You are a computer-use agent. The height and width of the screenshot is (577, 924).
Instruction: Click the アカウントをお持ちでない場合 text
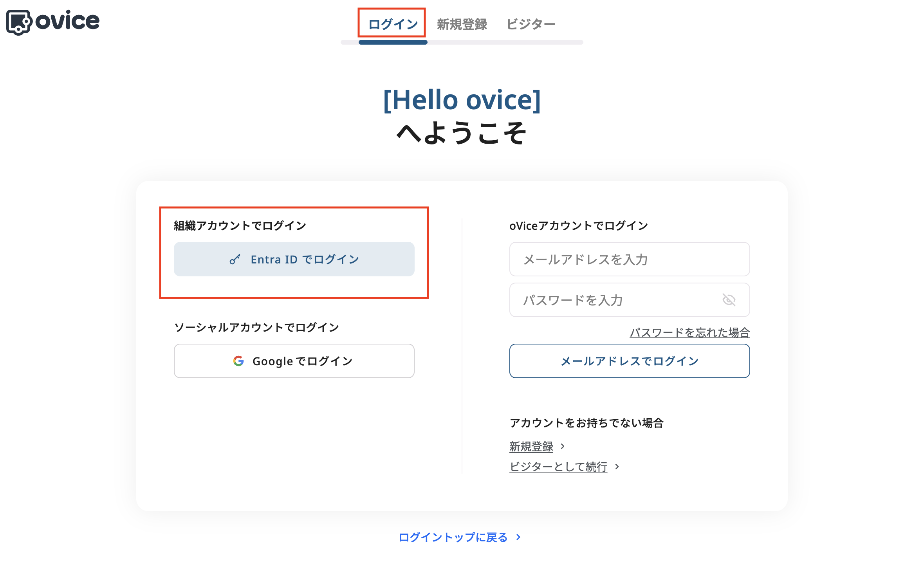point(587,423)
